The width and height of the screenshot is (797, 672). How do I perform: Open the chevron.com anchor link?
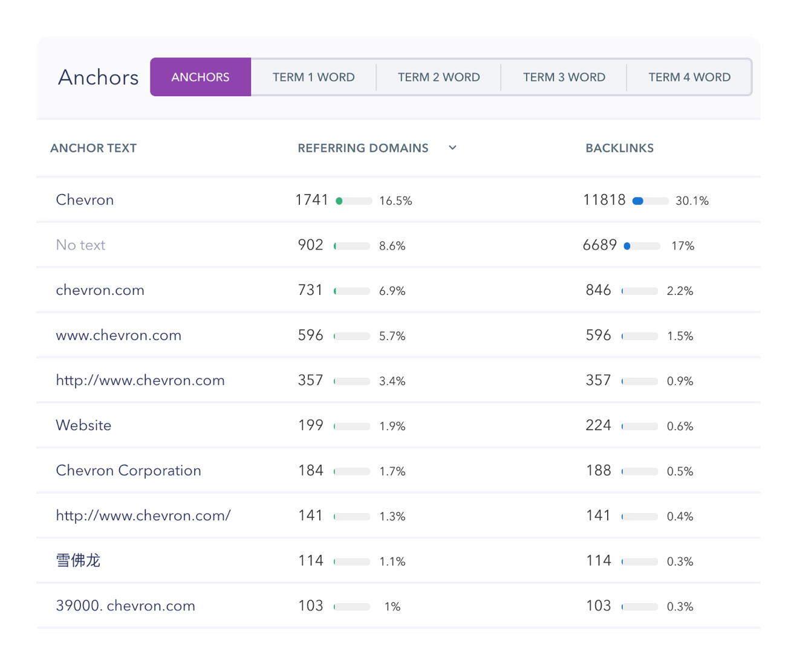tap(100, 290)
